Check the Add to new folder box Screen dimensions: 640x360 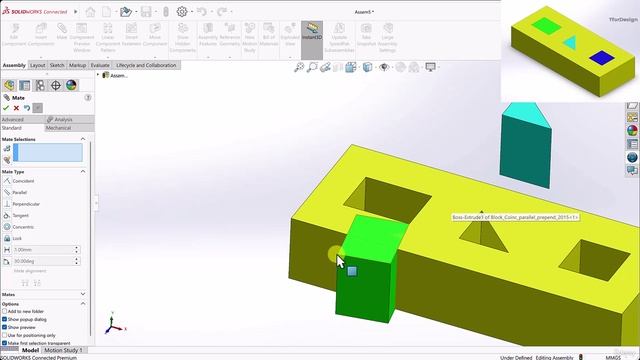[x=4, y=311]
